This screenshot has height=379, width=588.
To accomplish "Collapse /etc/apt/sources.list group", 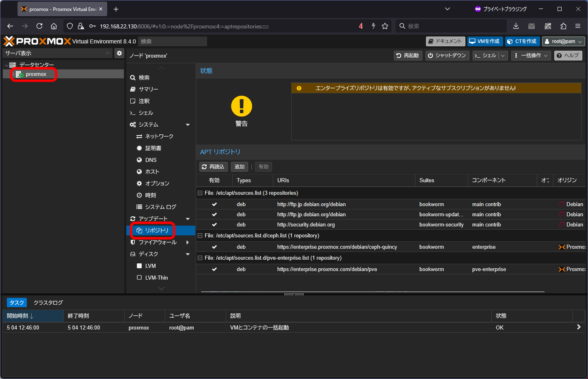I will (200, 193).
